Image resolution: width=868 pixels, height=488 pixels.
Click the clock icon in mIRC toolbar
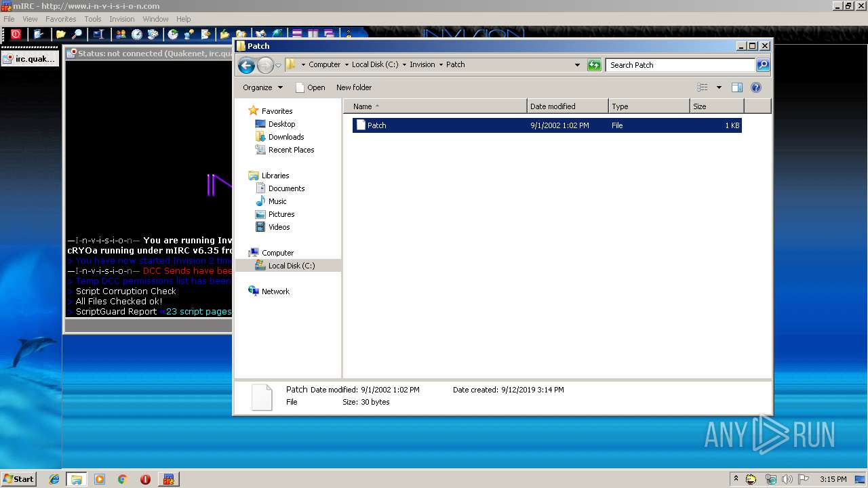tap(137, 34)
